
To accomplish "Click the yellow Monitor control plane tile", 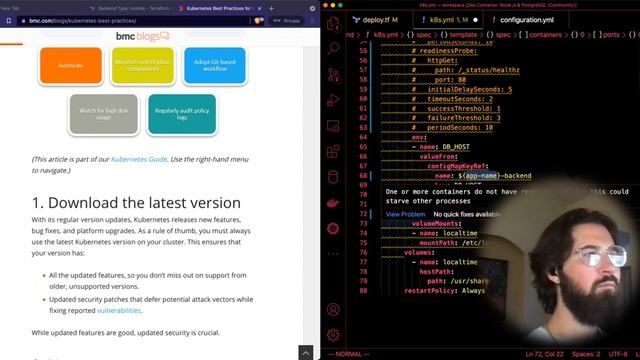I will 143,65.
